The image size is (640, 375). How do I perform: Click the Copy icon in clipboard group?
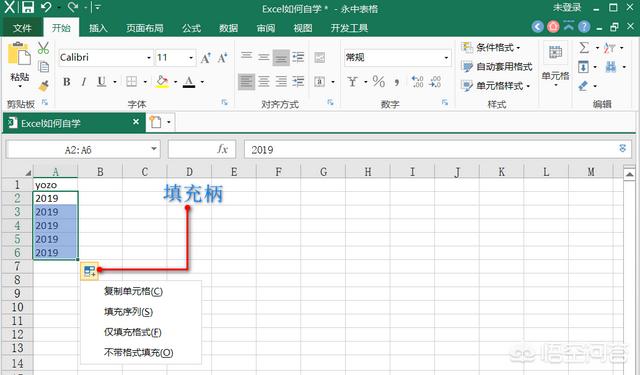click(x=43, y=67)
